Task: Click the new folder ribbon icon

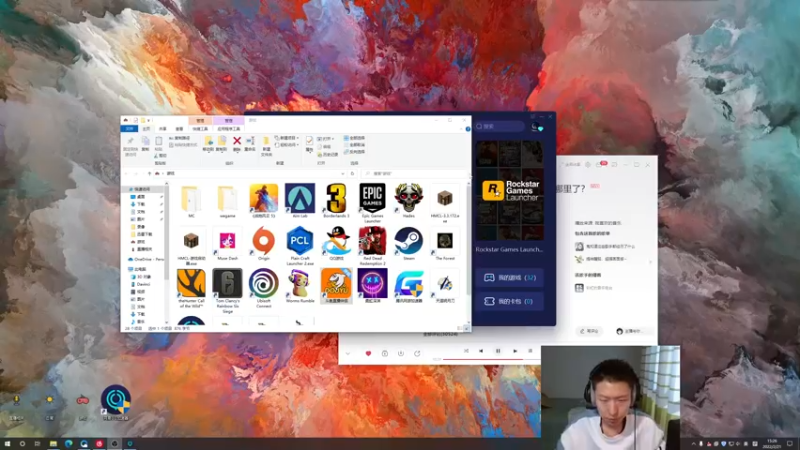Action: [266, 141]
